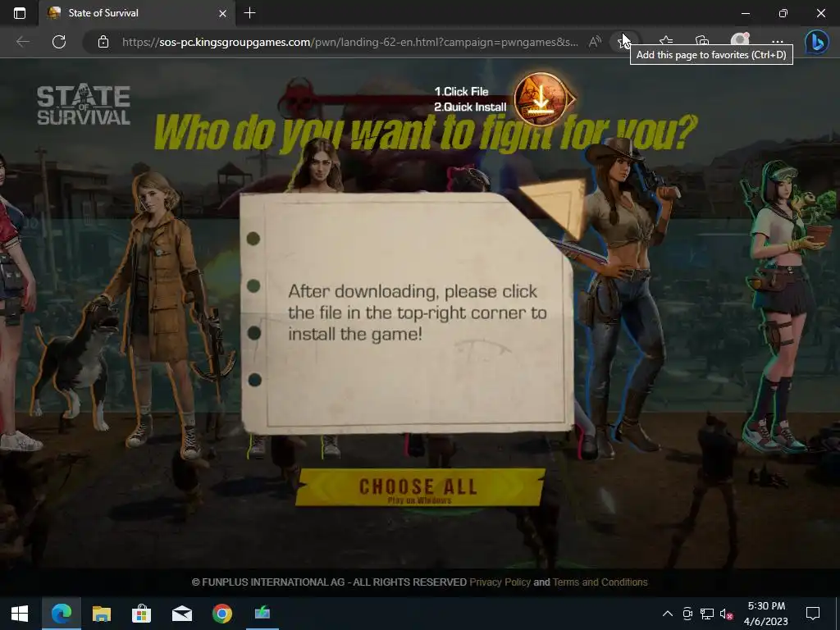
Task: Open the Bing chat sidebar button
Action: pos(817,42)
